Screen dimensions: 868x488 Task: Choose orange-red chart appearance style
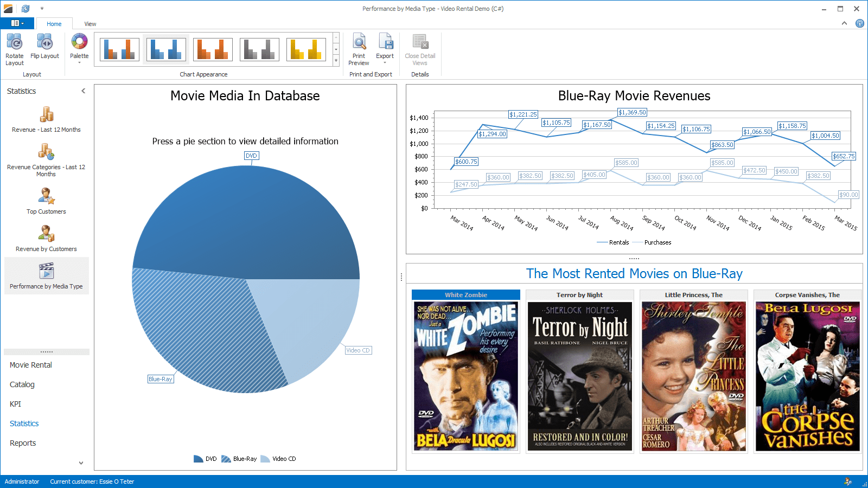click(213, 49)
